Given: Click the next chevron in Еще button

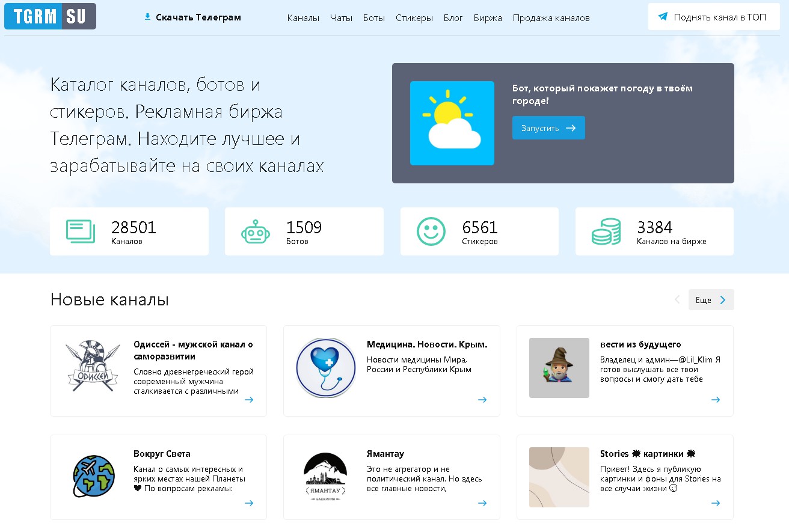Looking at the screenshot, I should (x=723, y=300).
